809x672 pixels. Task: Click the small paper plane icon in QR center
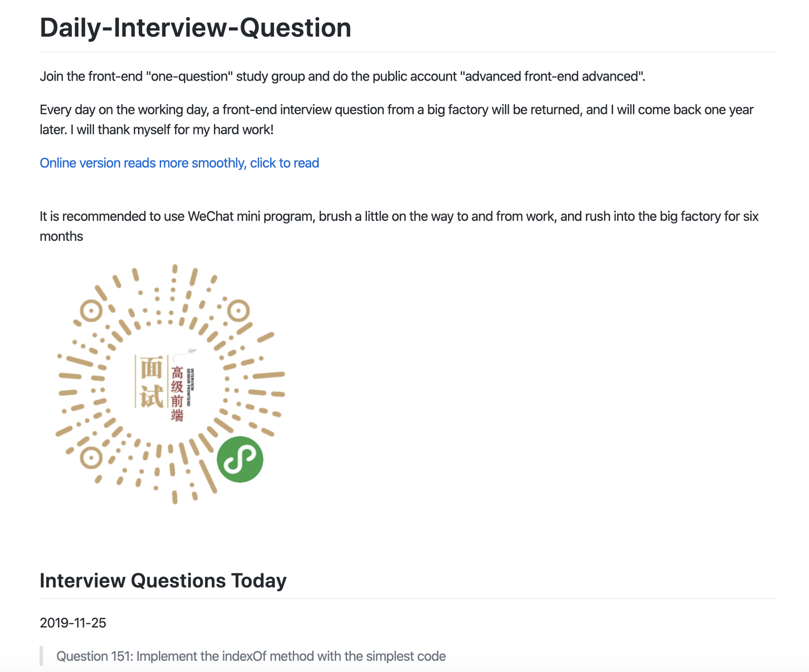191,352
